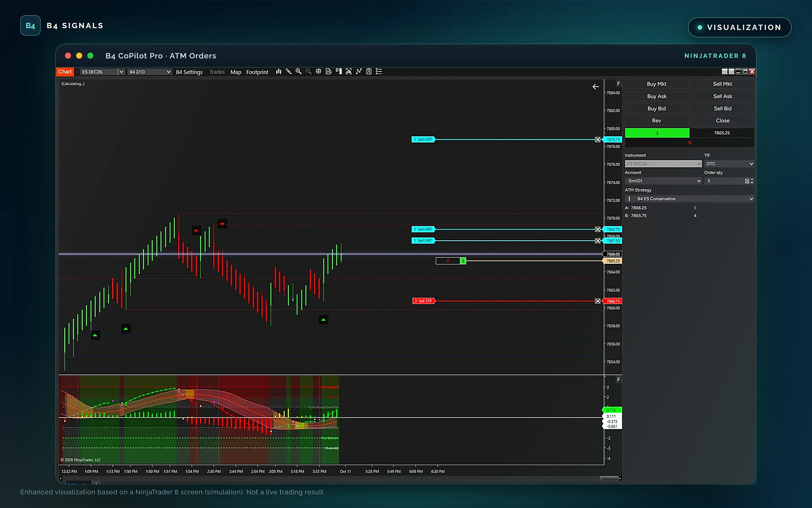Open the B4 ES Conservative ATM Strategy dropdown
The image size is (812, 508).
[689, 199]
